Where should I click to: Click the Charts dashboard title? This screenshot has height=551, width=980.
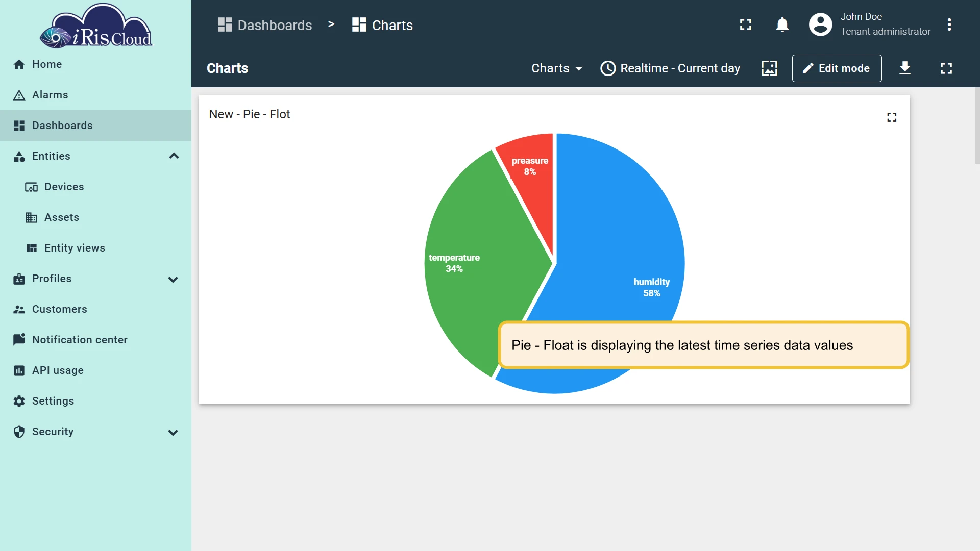coord(228,68)
